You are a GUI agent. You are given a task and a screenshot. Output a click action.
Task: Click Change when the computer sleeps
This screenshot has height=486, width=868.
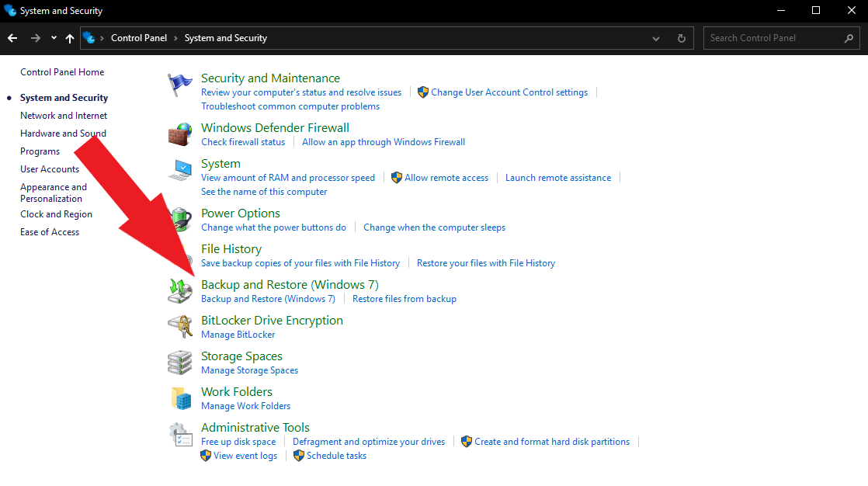[x=435, y=227]
